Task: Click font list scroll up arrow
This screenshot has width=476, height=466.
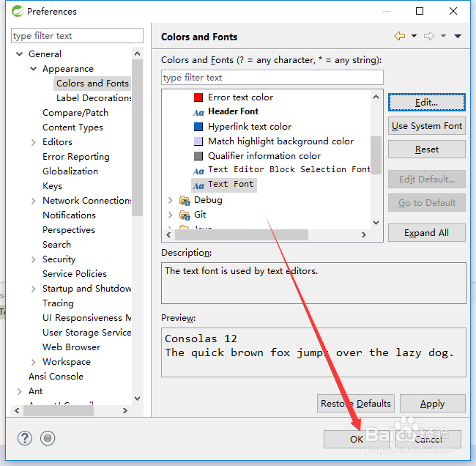Action: click(x=376, y=97)
